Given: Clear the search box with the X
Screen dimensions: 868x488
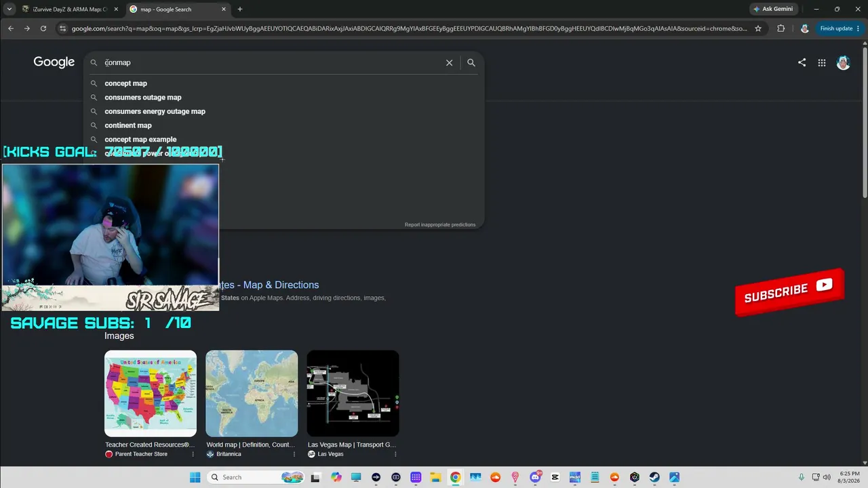Looking at the screenshot, I should [449, 62].
